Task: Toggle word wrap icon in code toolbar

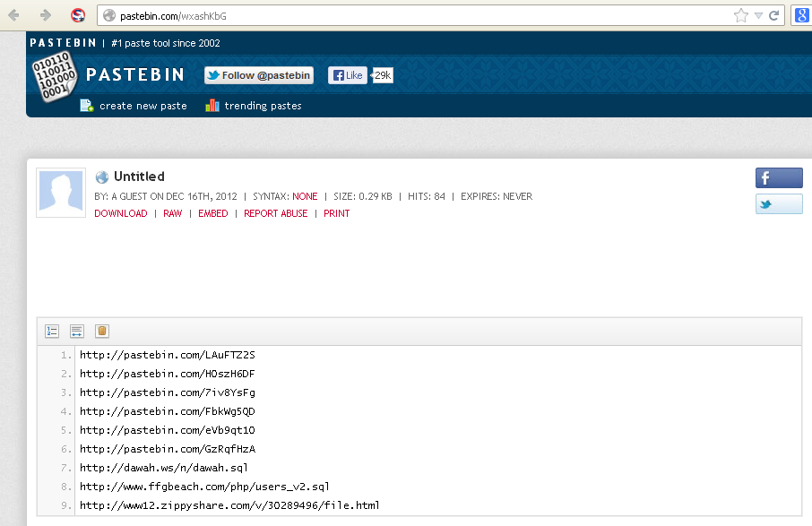Action: [77, 332]
